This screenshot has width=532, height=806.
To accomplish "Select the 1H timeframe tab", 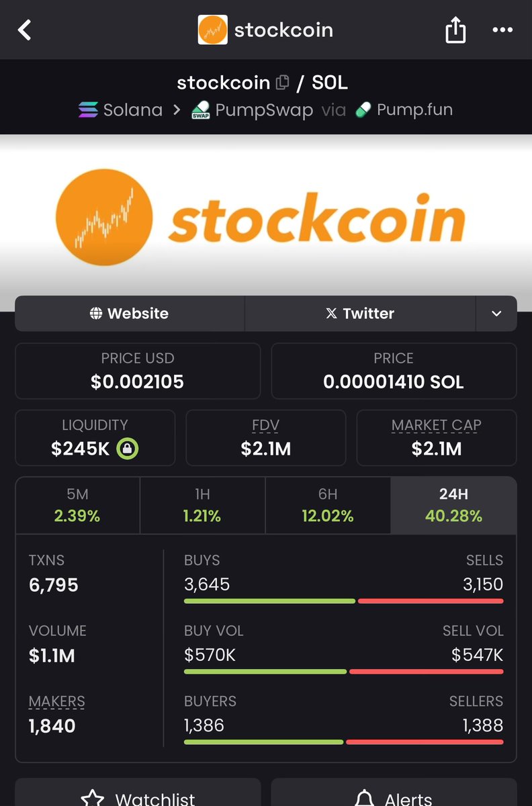I will point(202,505).
